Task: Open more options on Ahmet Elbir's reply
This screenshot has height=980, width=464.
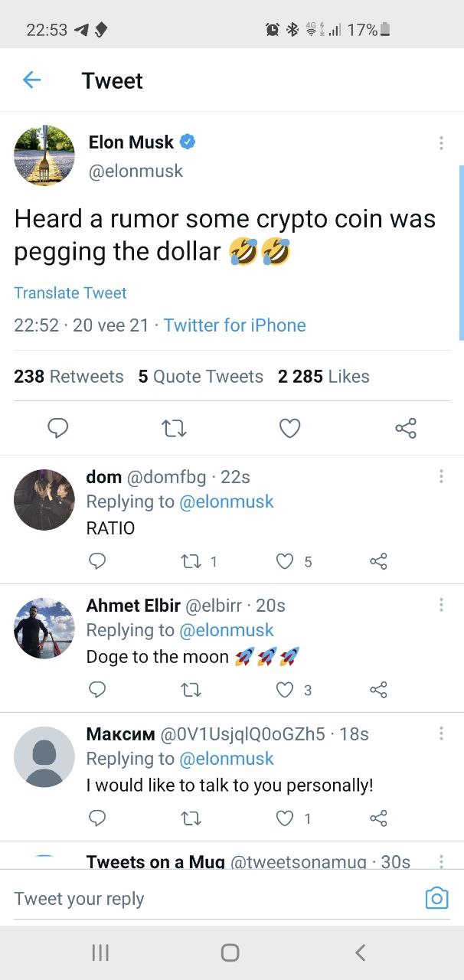Action: pyautogui.click(x=441, y=605)
